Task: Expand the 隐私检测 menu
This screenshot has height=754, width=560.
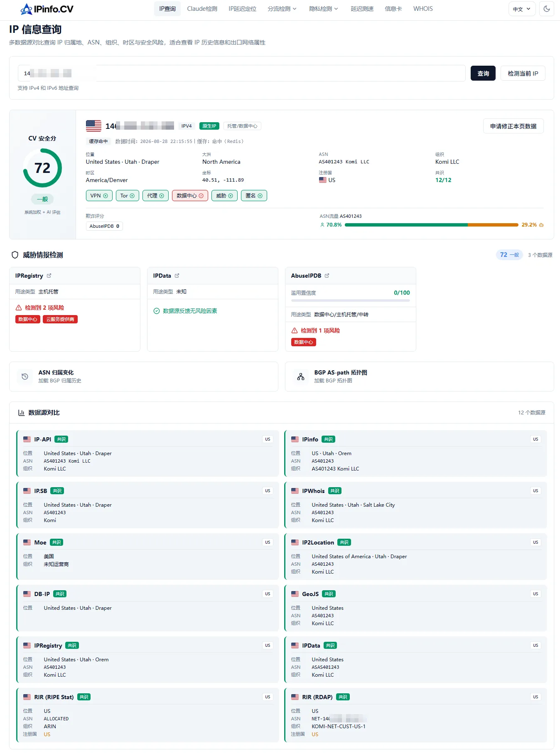Action: 324,9
